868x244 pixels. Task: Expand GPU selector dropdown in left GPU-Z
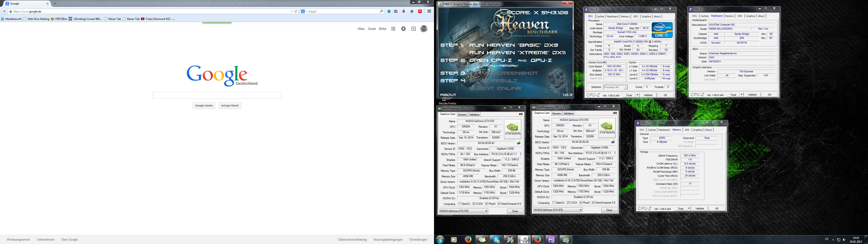pyautogui.click(x=486, y=211)
